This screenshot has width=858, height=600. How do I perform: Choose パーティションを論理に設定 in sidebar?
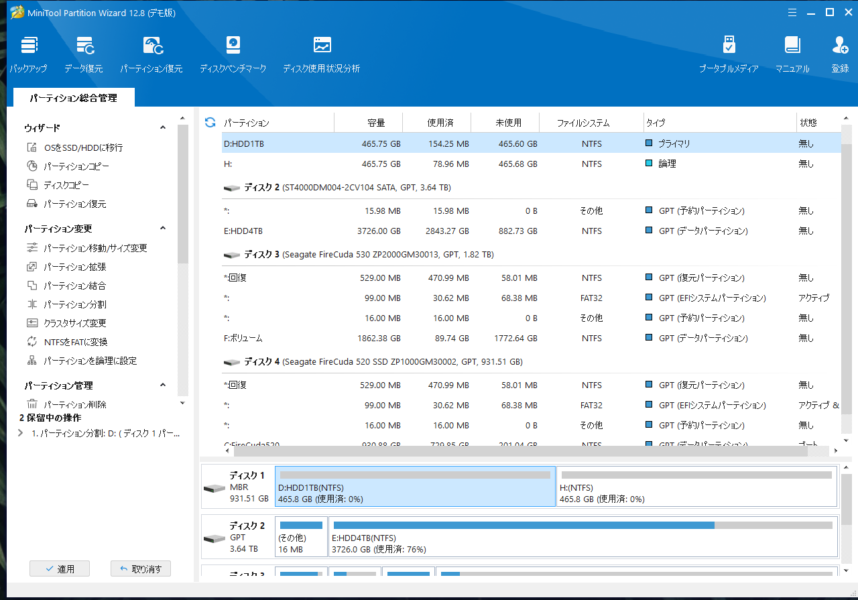pyautogui.click(x=82, y=361)
